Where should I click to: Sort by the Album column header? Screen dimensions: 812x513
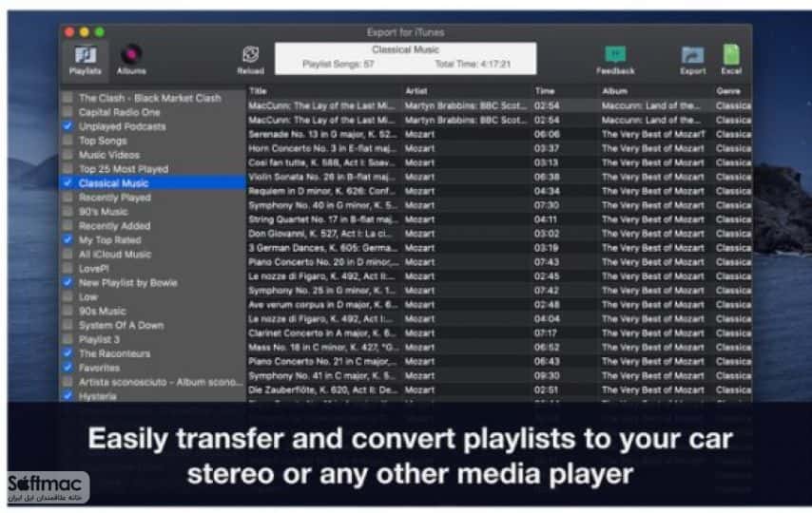[x=614, y=91]
